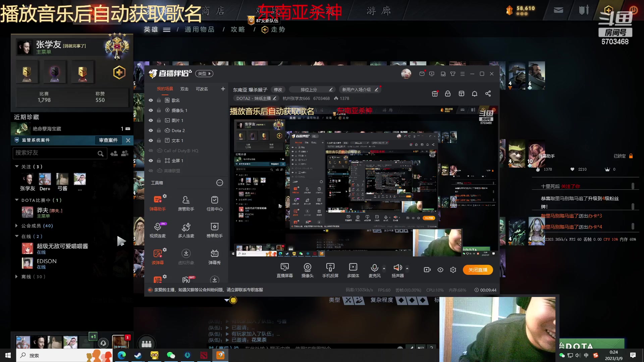Hide the 图片 1 source layer
The image size is (644, 362).
151,120
